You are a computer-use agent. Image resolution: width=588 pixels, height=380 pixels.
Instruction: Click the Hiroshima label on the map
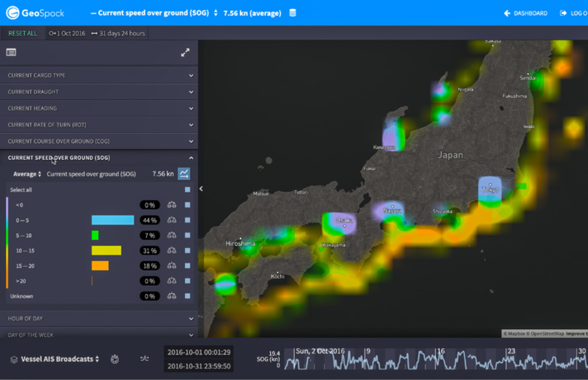(x=240, y=243)
